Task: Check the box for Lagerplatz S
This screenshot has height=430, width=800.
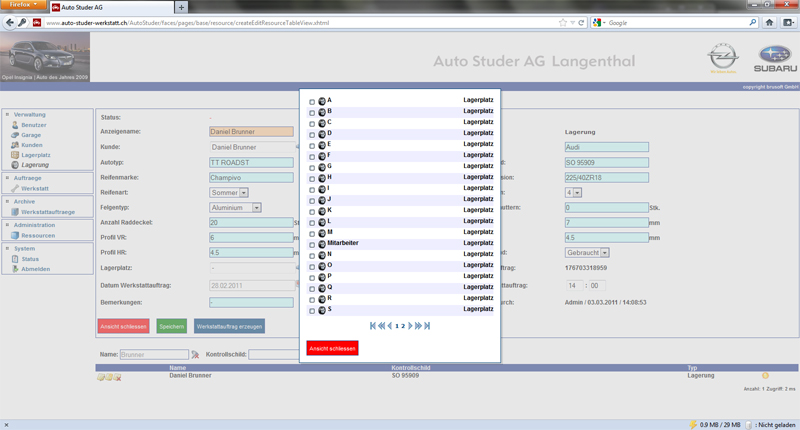Action: tap(312, 311)
